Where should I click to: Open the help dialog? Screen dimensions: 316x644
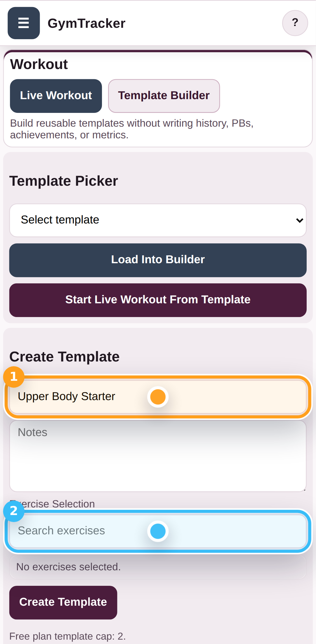point(295,22)
